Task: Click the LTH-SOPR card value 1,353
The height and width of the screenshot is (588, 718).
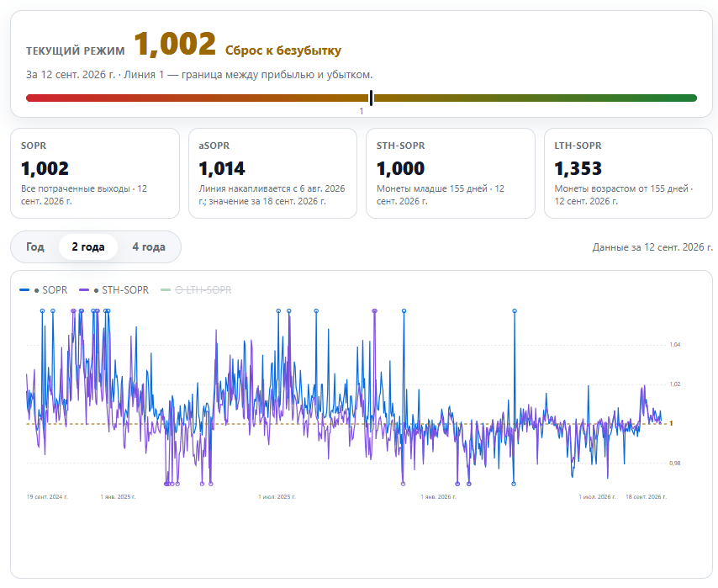Action: [x=578, y=168]
